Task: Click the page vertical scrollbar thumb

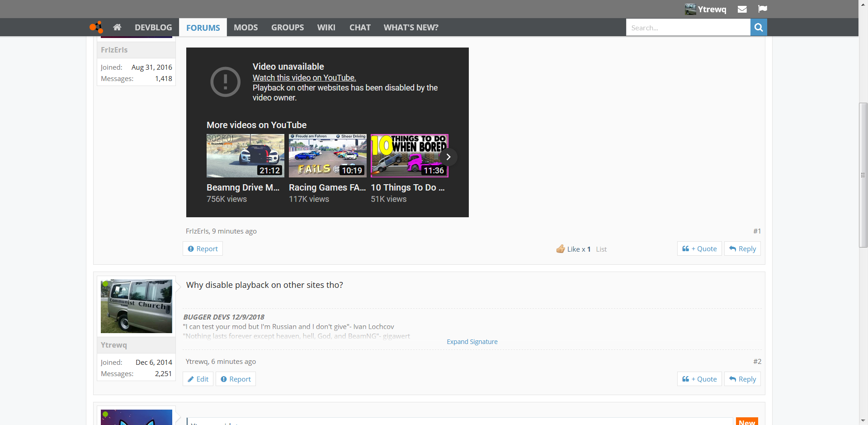Action: pyautogui.click(x=863, y=175)
